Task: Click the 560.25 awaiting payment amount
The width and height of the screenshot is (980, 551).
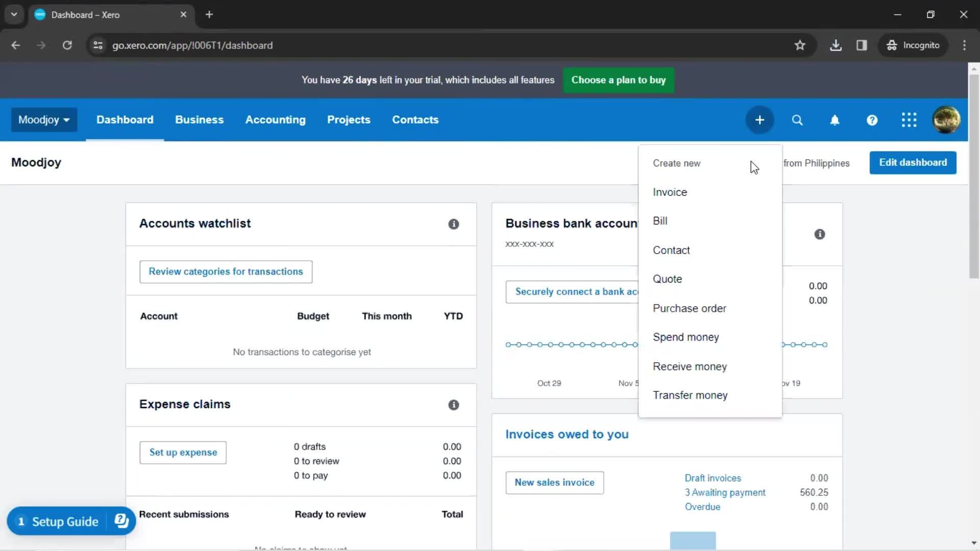Action: coord(814,492)
